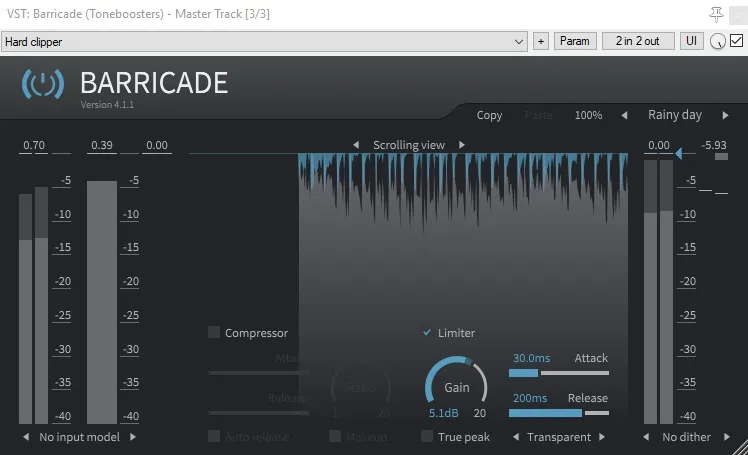Toggle the Makeup checkbox
Screen dimensions: 748x455
(335, 436)
